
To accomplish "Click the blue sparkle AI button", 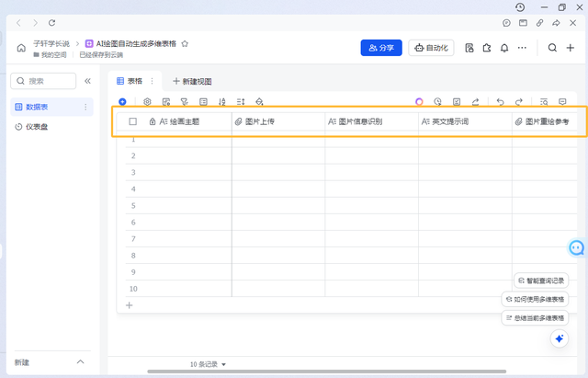I will coord(560,338).
